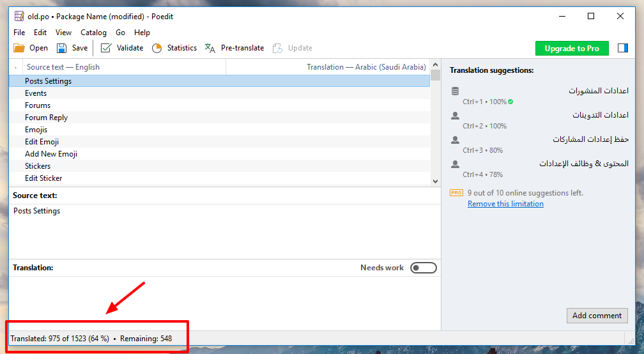This screenshot has width=644, height=354.
Task: Click the string list scroll up arrow
Action: click(435, 65)
